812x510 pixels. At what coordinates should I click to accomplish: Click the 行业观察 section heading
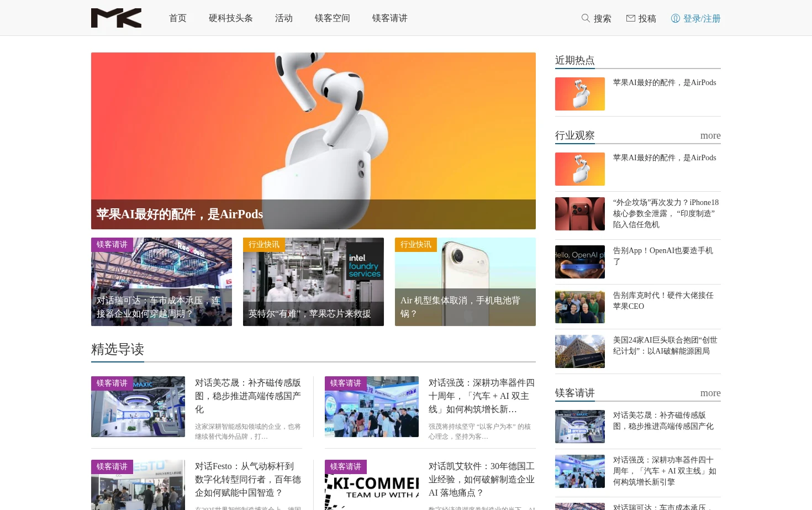[x=575, y=136]
